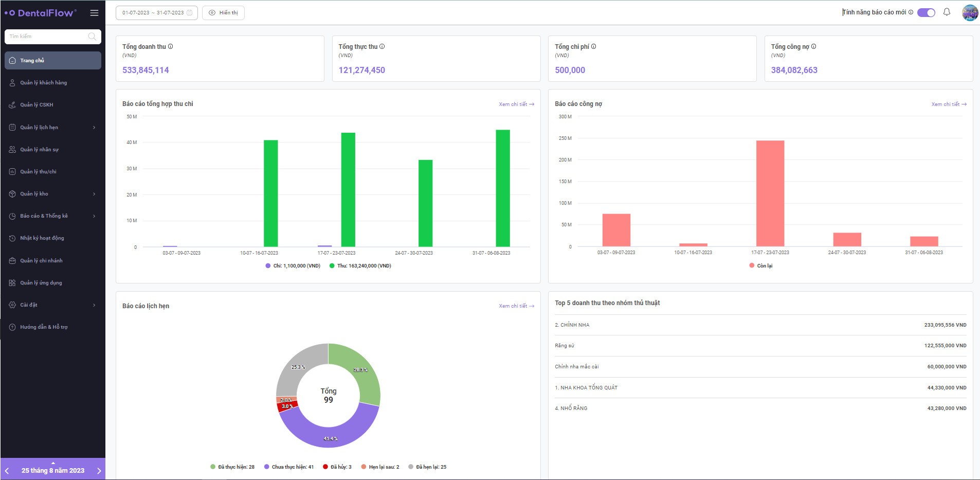The height and width of the screenshot is (480, 980).
Task: Click the user profile avatar
Action: 970,13
